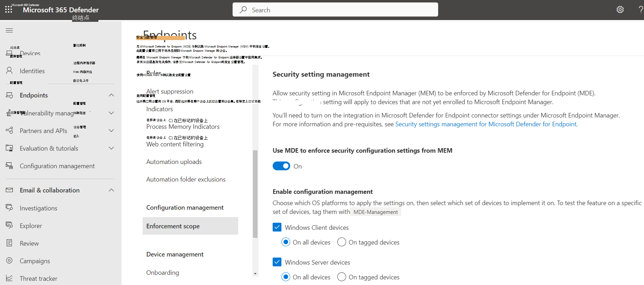Click scrollbar down arrow in settings list
This screenshot has width=644, height=285.
click(255, 274)
